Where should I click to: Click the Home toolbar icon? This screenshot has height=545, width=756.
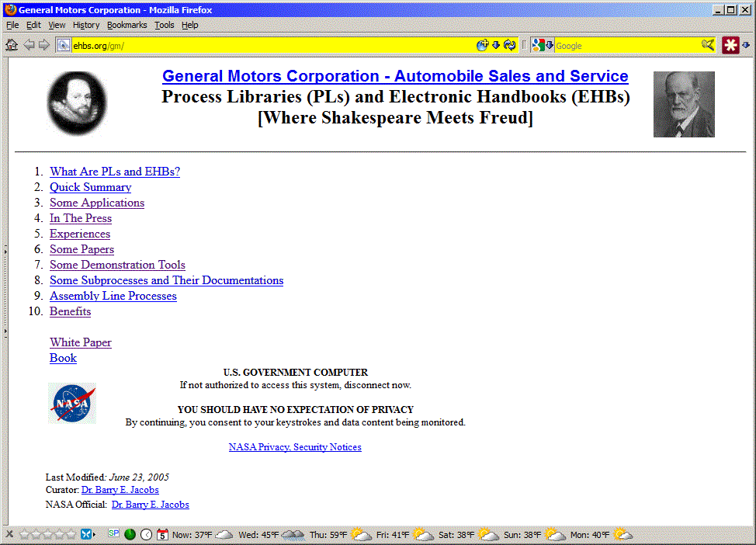click(12, 45)
